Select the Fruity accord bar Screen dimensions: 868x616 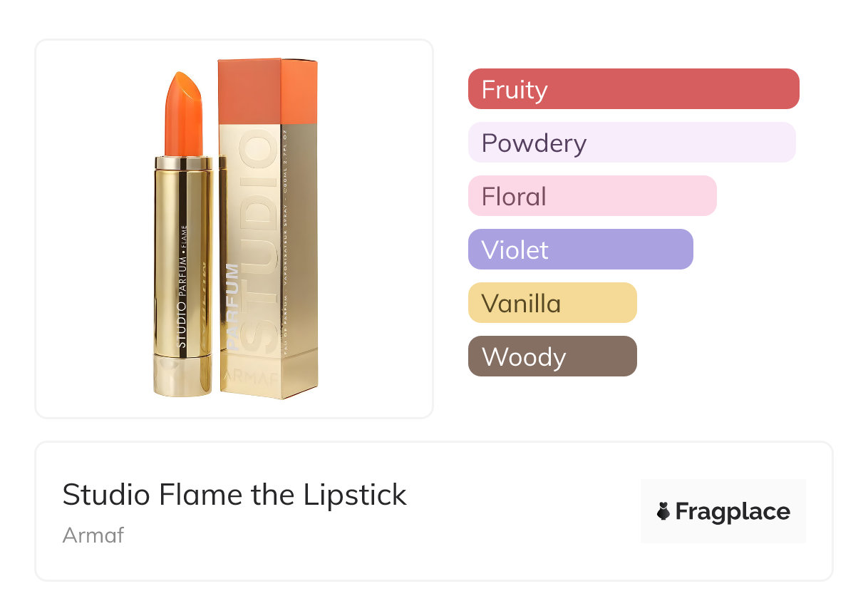coord(634,89)
